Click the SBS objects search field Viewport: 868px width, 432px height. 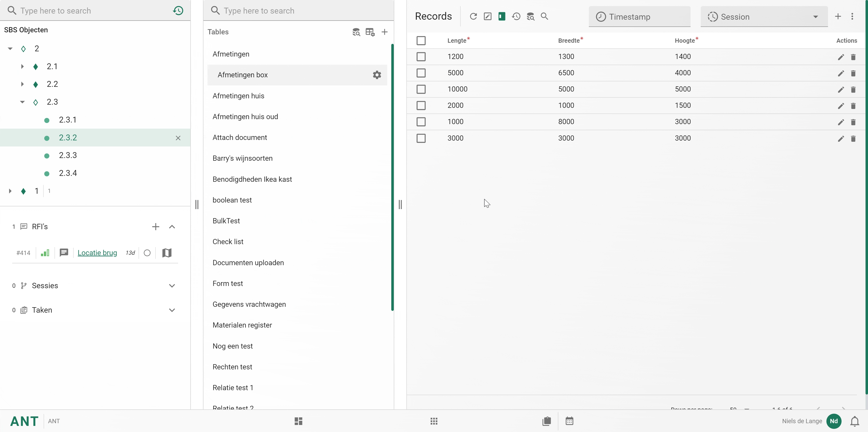tap(91, 10)
